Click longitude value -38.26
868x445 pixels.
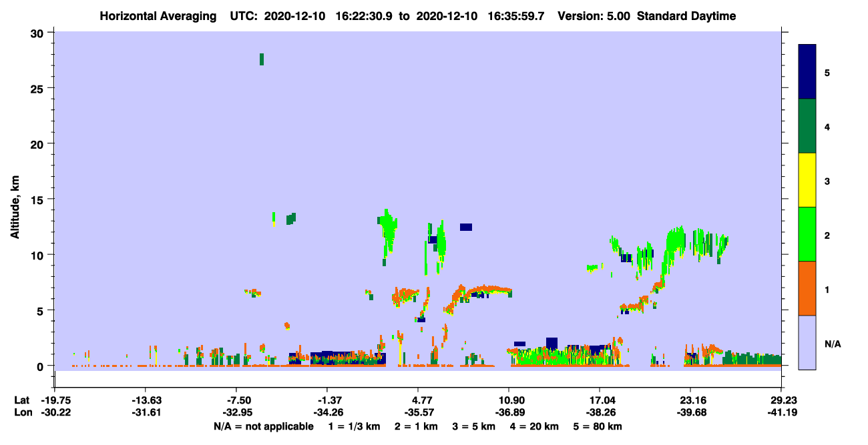tap(600, 412)
